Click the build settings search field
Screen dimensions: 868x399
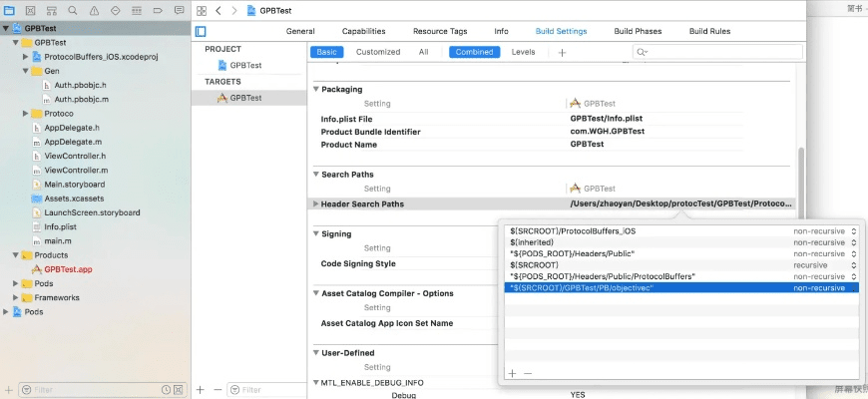click(713, 52)
